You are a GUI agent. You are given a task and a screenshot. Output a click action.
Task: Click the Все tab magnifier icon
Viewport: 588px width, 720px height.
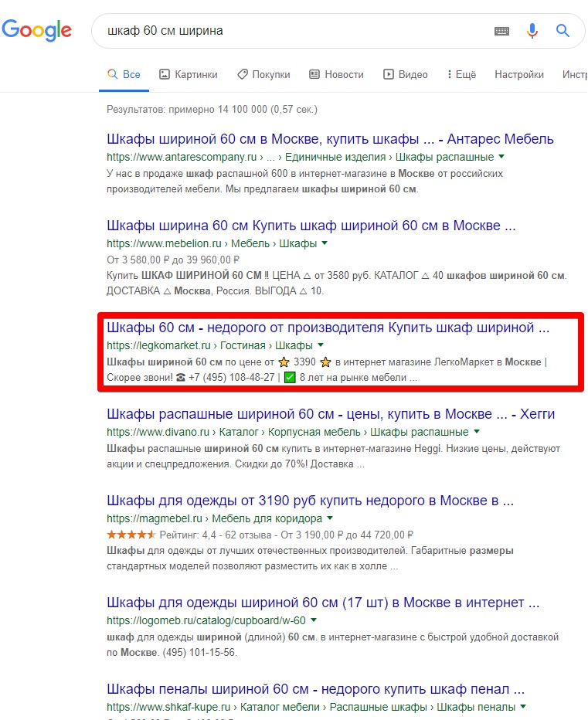(x=112, y=74)
